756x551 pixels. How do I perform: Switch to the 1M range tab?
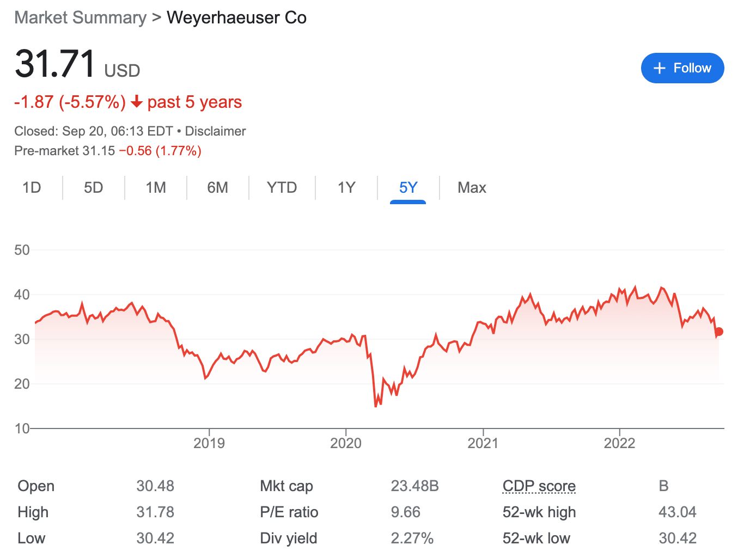[156, 188]
